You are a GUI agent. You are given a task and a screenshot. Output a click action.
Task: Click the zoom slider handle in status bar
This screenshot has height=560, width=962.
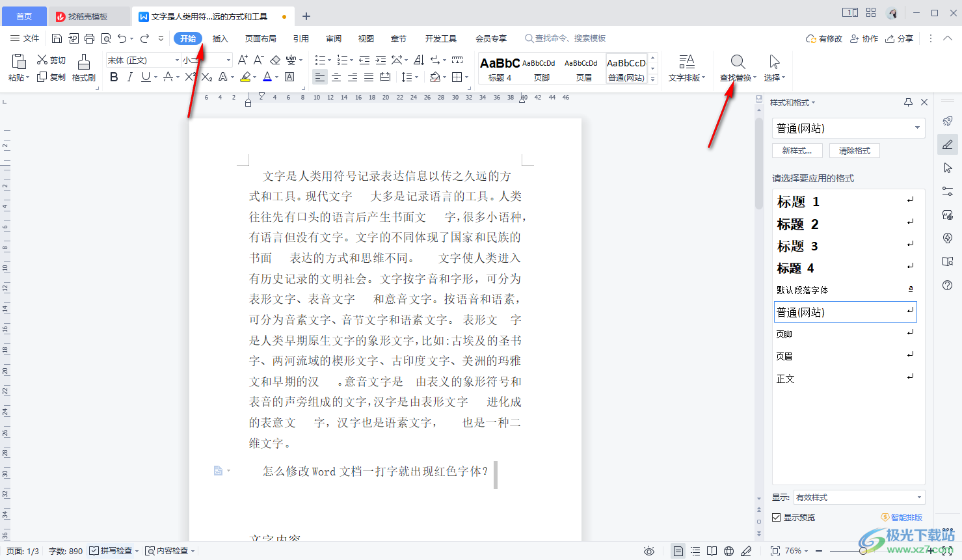point(862,551)
